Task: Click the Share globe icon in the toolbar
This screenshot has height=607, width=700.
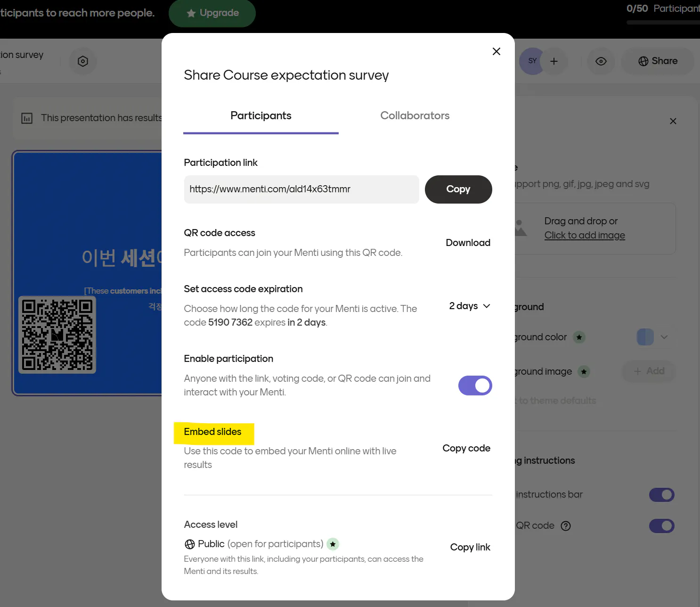Action: coord(643,61)
